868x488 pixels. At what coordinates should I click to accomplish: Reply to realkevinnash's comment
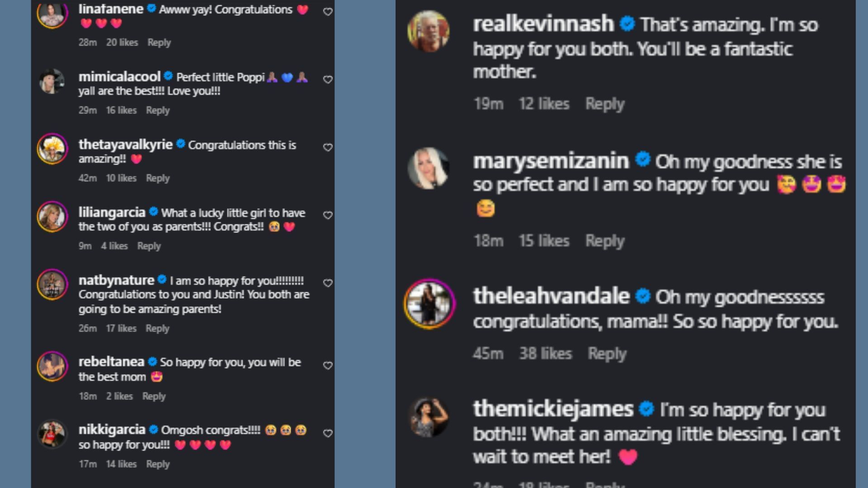point(606,104)
